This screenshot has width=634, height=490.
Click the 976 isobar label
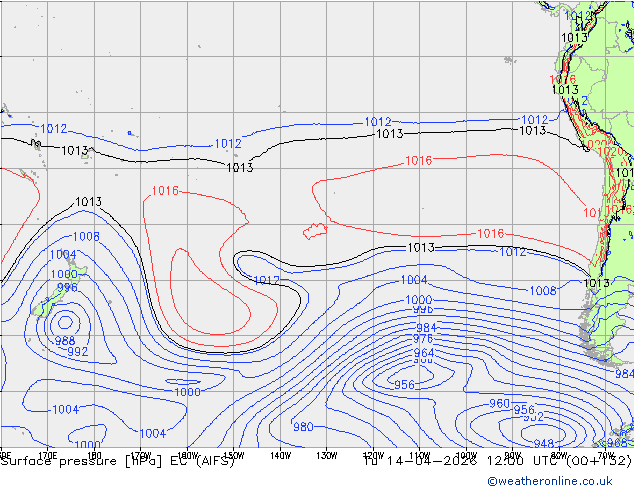click(423, 338)
